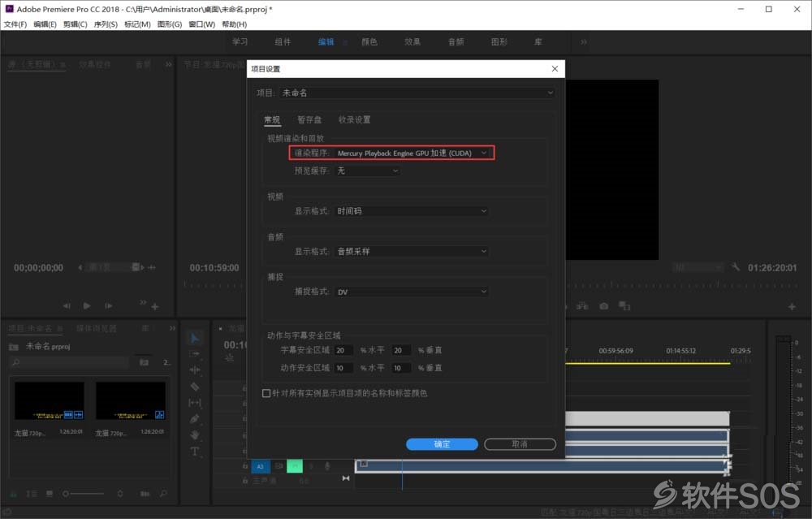Select the Type (T) tool
The image size is (812, 519).
[194, 451]
